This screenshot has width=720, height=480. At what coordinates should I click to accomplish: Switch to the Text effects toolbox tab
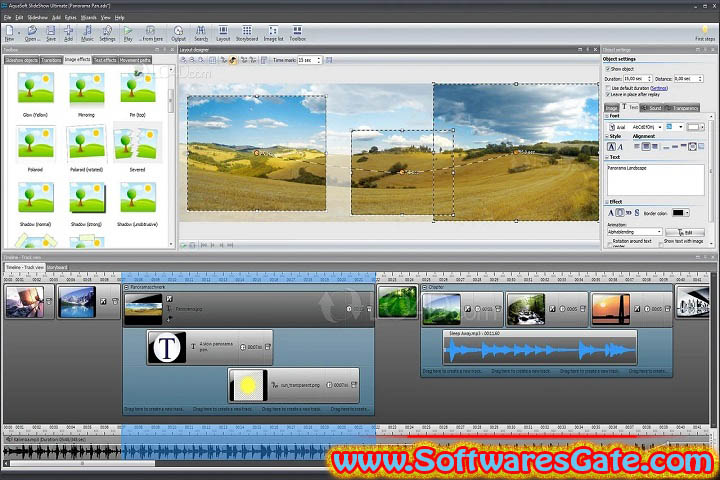click(105, 60)
